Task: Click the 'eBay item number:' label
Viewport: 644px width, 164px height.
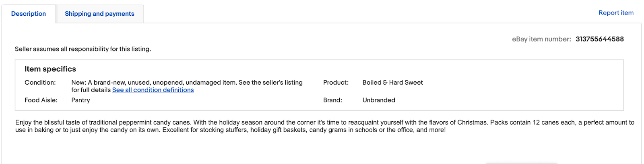Action: (541, 39)
